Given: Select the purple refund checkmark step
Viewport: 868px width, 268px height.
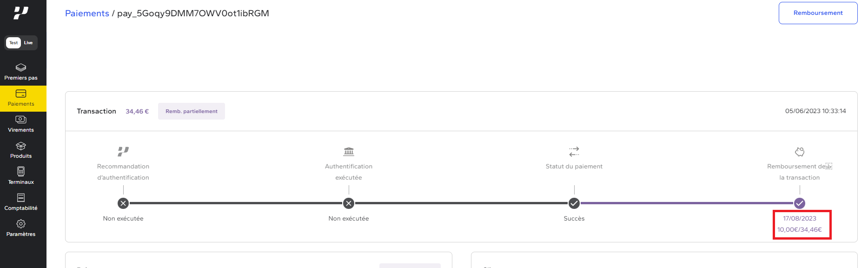Looking at the screenshot, I should coord(800,203).
